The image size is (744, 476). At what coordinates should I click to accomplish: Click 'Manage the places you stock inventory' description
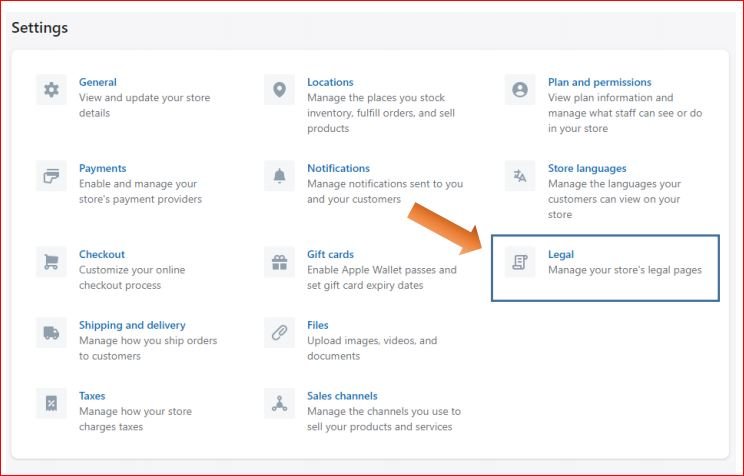tap(381, 113)
